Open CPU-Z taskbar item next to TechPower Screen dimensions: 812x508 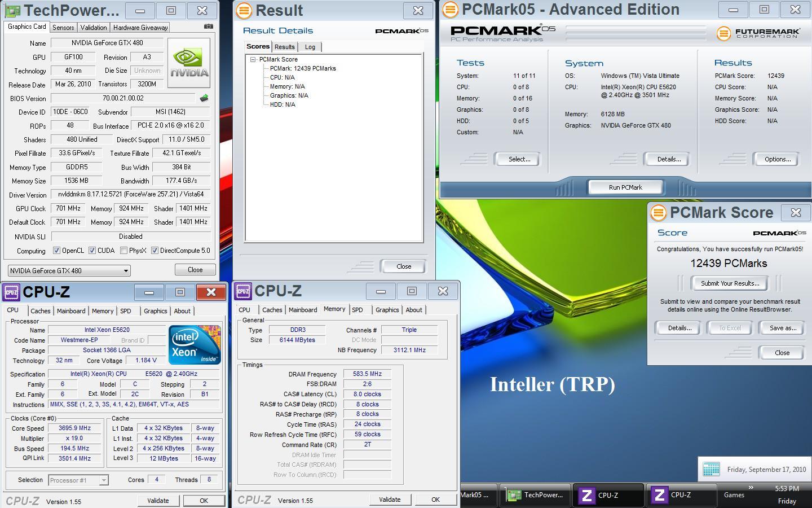click(608, 495)
